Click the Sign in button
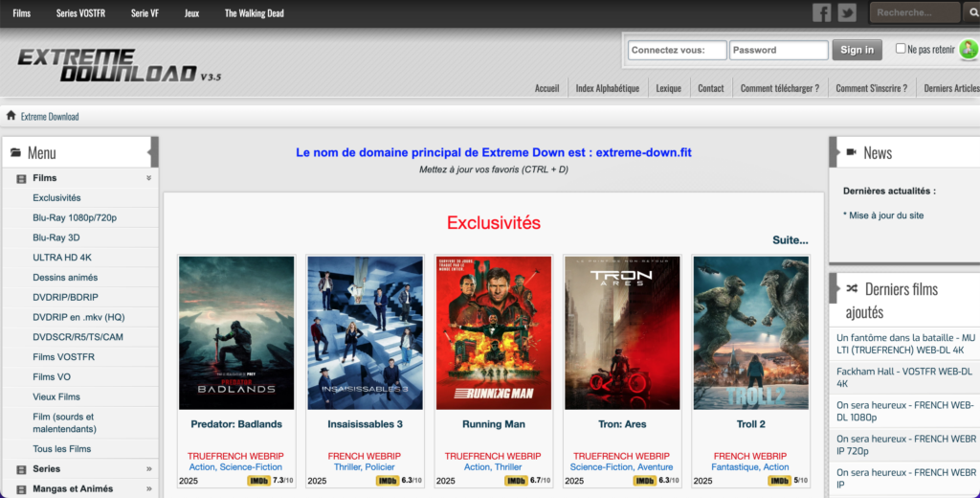This screenshot has height=498, width=980. tap(857, 50)
